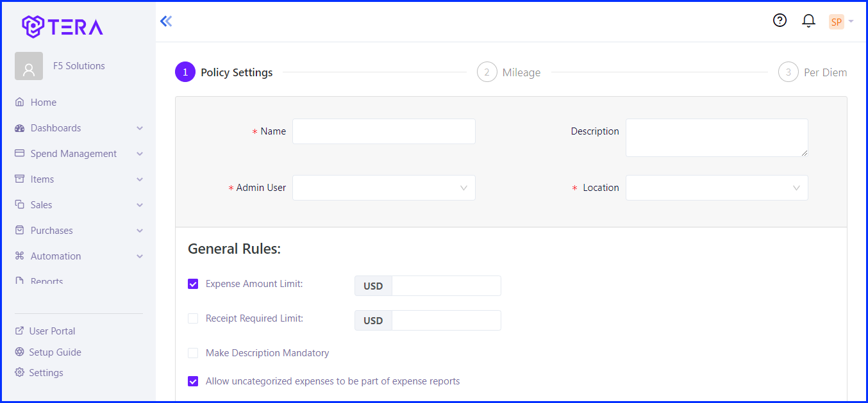Click the Settings gear icon

(19, 373)
